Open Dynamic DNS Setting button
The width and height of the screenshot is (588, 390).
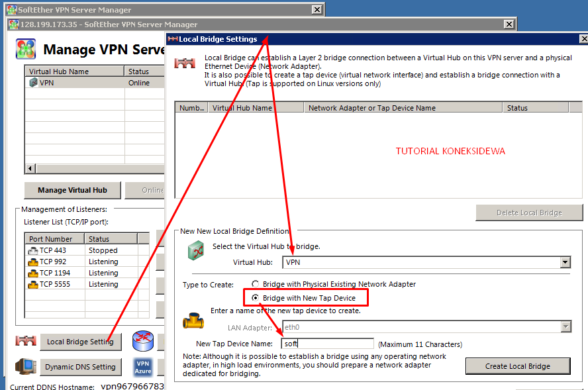tap(81, 367)
